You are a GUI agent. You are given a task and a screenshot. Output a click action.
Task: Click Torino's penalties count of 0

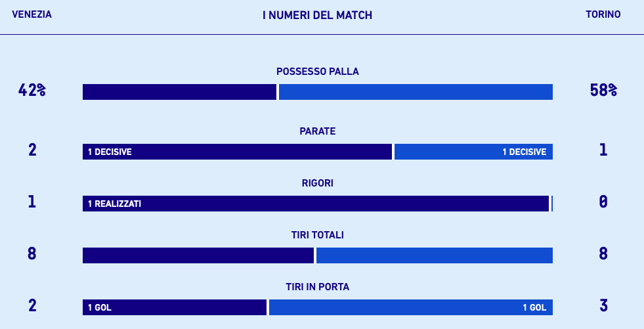603,202
